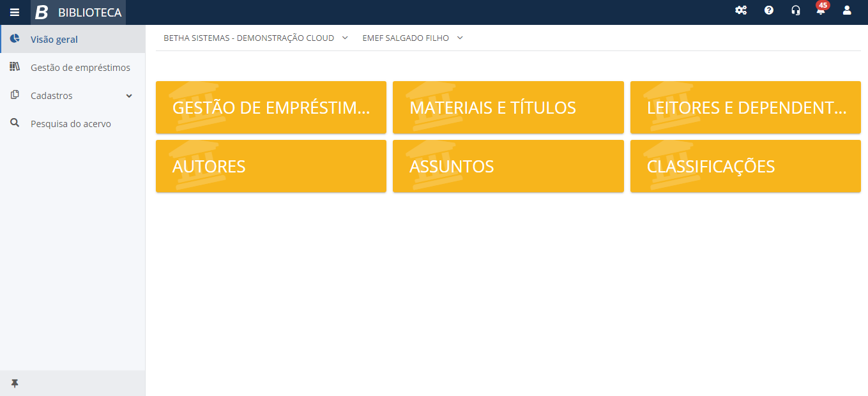
Task: Open the Betha Sistemas - Demonstração Cloud dropdown
Action: coord(255,38)
